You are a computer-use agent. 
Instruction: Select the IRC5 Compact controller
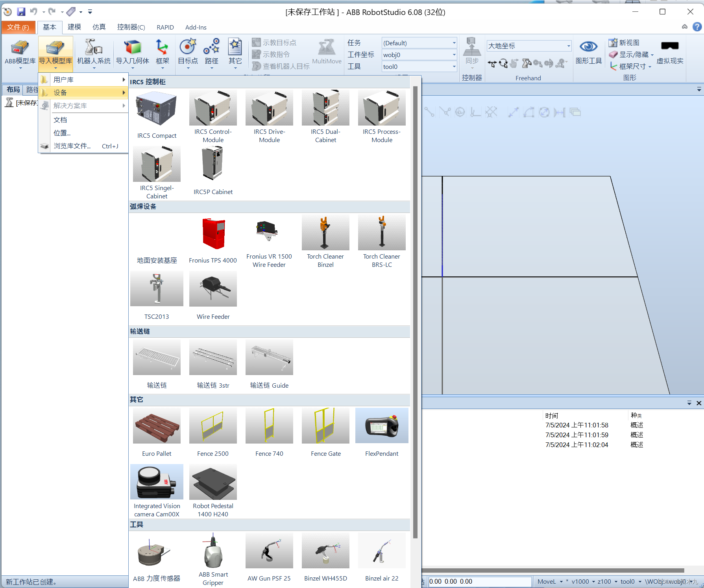(157, 115)
